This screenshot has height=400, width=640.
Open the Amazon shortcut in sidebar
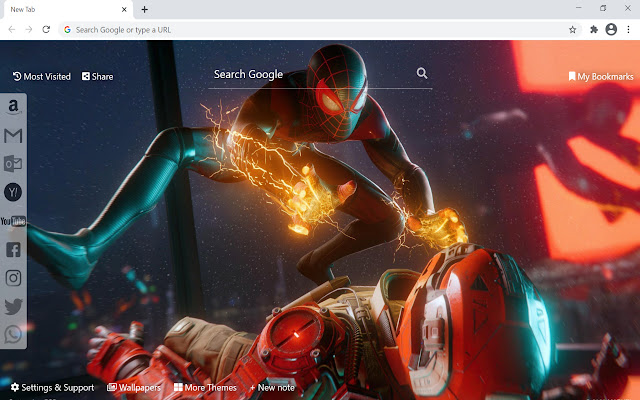click(x=13, y=107)
